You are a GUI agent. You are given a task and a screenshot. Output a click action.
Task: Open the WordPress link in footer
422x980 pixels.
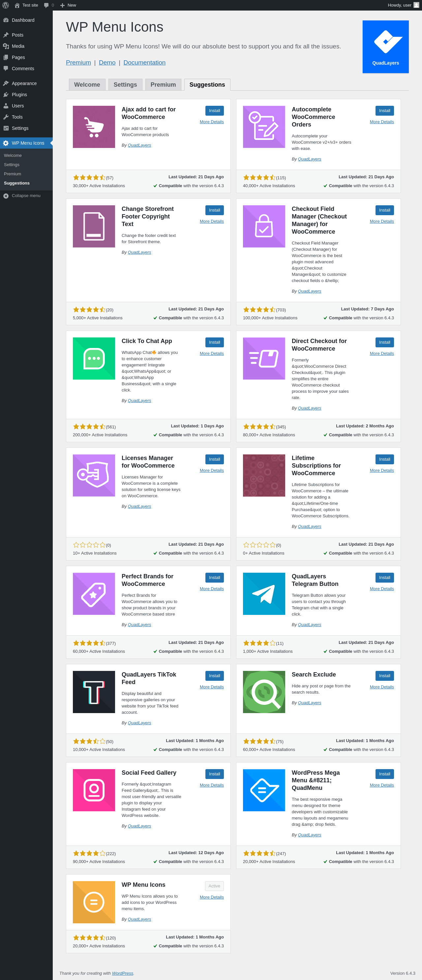click(x=123, y=973)
